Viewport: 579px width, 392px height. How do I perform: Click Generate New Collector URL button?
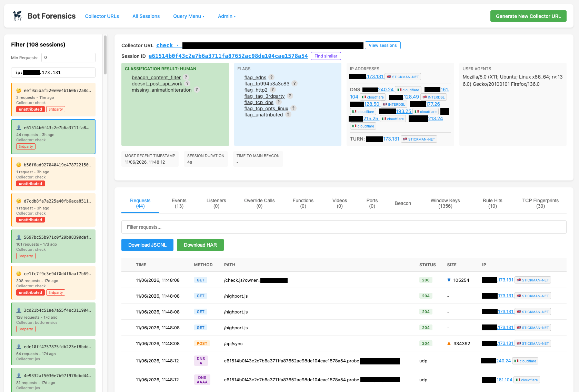528,16
